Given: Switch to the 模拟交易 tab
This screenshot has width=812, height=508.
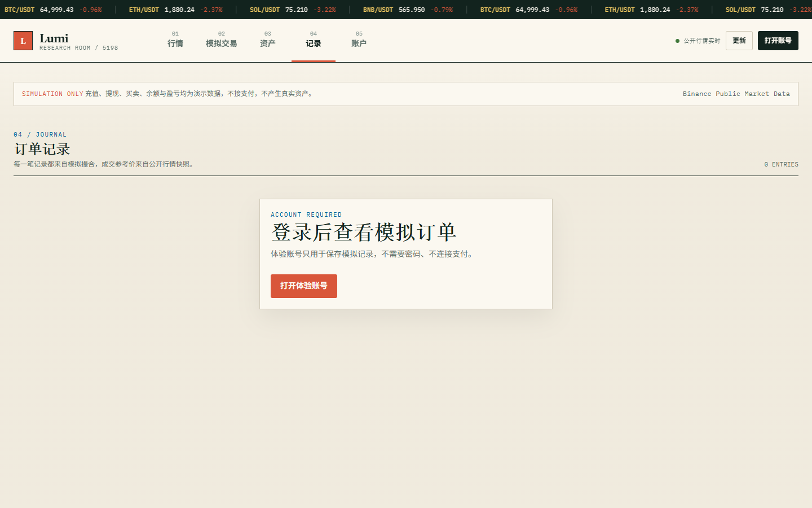Looking at the screenshot, I should click(222, 40).
